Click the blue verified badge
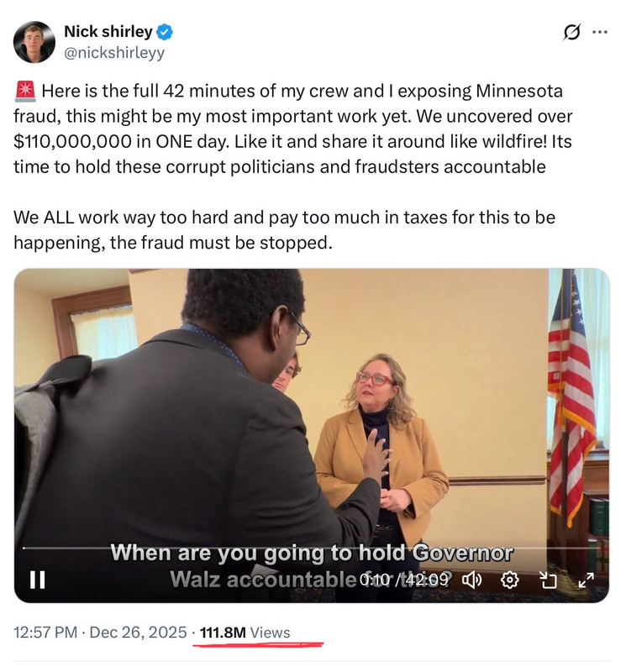 (164, 32)
